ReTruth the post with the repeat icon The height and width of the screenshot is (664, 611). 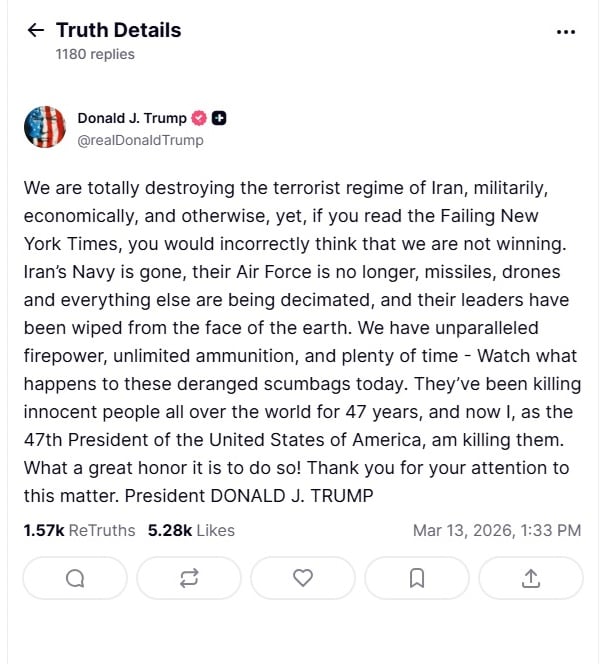point(189,578)
